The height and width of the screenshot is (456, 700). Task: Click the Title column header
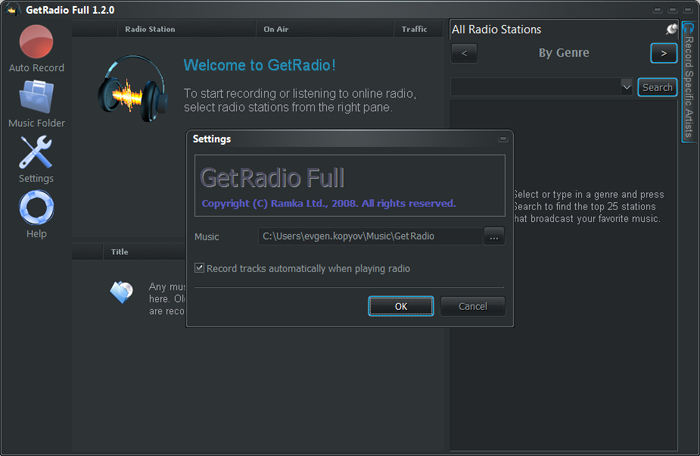(144, 252)
